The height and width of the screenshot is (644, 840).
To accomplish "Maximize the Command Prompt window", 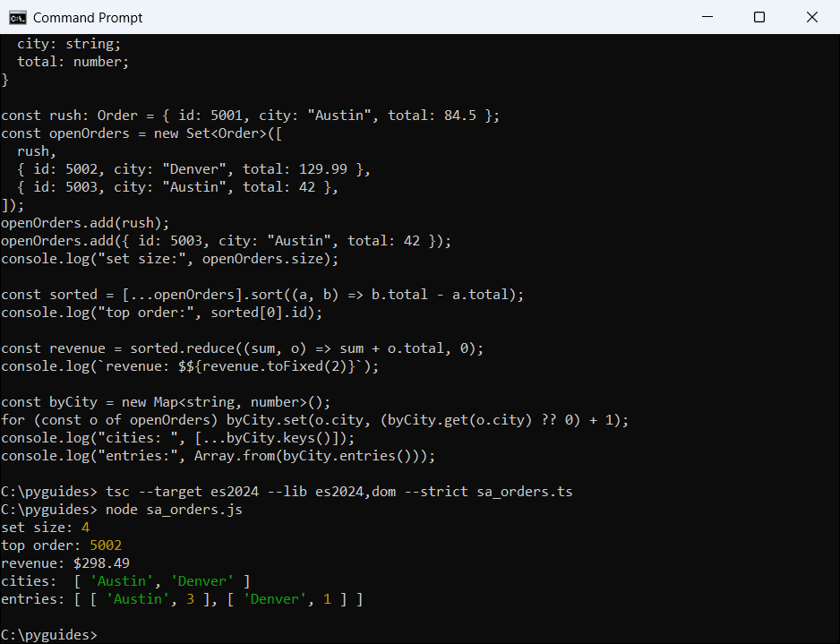I will [x=759, y=17].
